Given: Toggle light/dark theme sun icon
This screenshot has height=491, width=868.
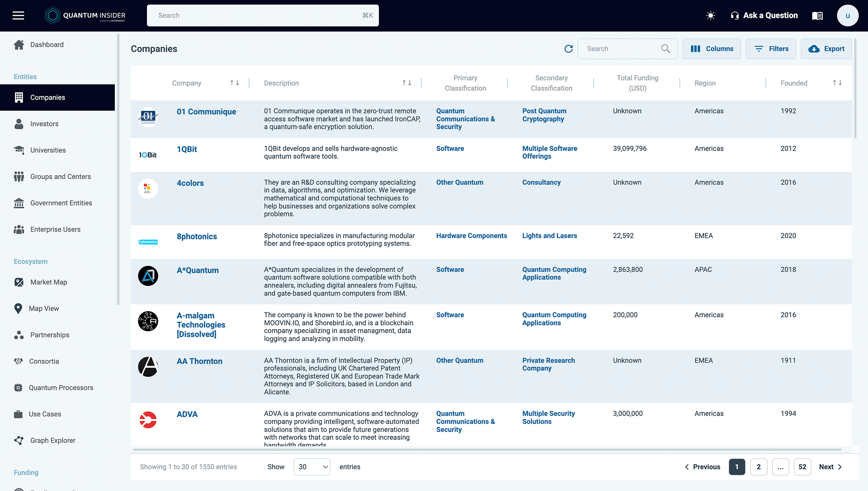Looking at the screenshot, I should point(710,15).
